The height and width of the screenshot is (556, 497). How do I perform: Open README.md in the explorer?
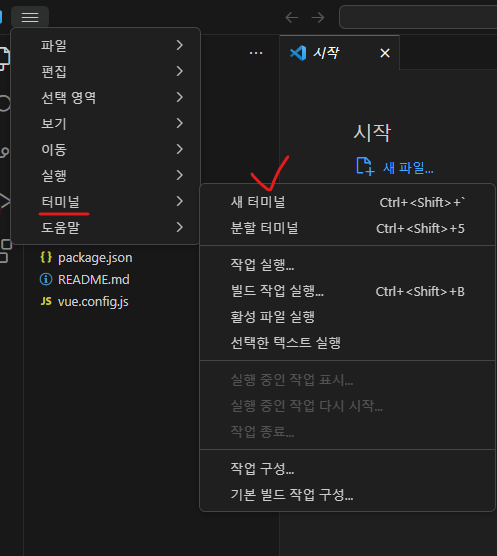point(94,279)
